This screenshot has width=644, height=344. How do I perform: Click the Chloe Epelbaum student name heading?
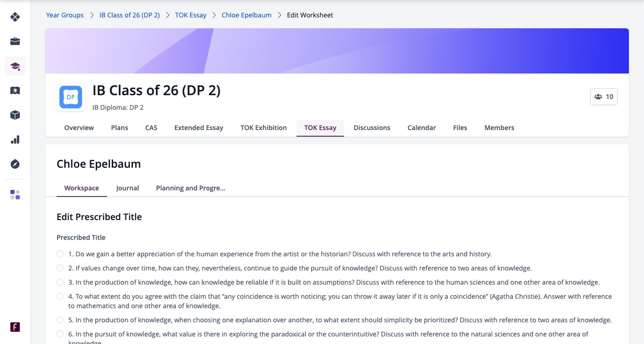click(x=99, y=164)
